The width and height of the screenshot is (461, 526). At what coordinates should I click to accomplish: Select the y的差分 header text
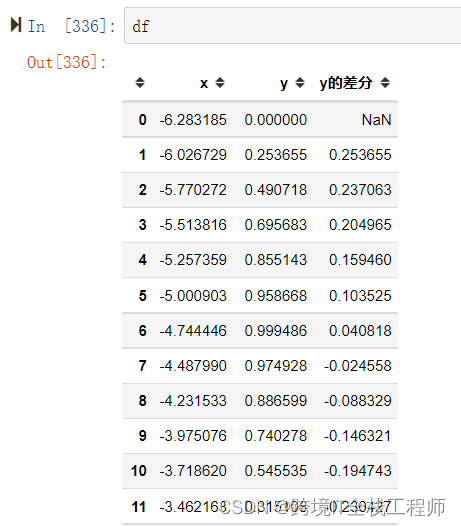pyautogui.click(x=346, y=83)
